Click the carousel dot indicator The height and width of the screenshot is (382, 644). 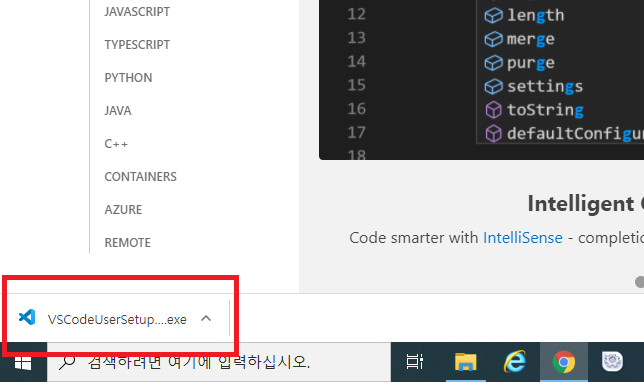[x=639, y=282]
